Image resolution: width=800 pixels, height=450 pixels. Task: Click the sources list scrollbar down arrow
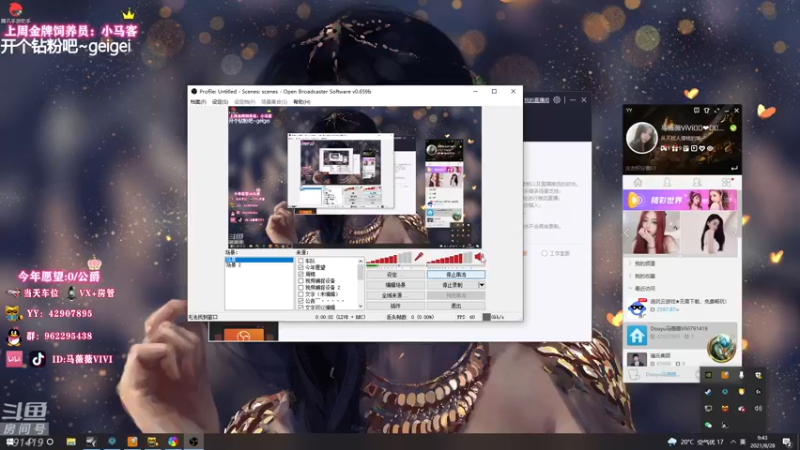(361, 306)
